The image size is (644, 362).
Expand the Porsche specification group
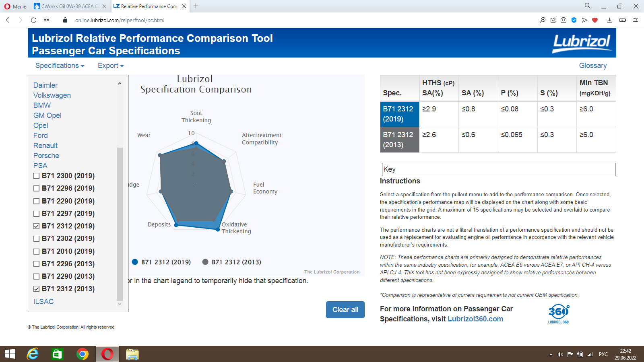point(46,156)
